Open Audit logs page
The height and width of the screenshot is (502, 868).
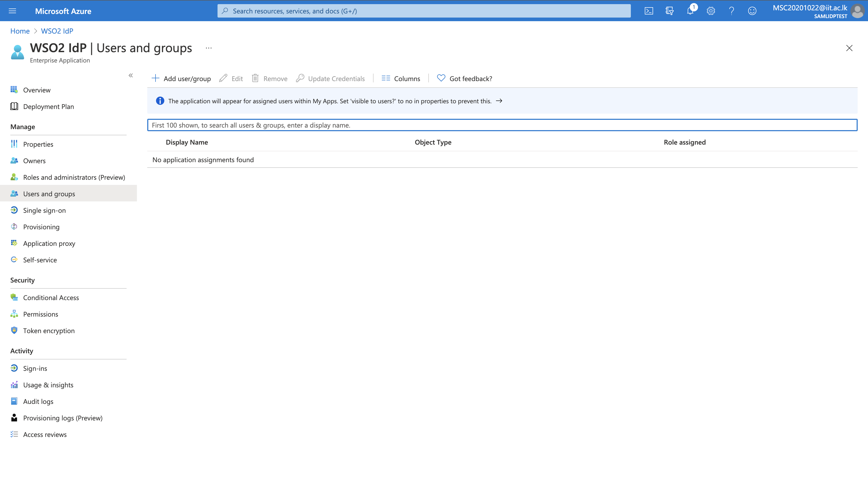point(38,402)
